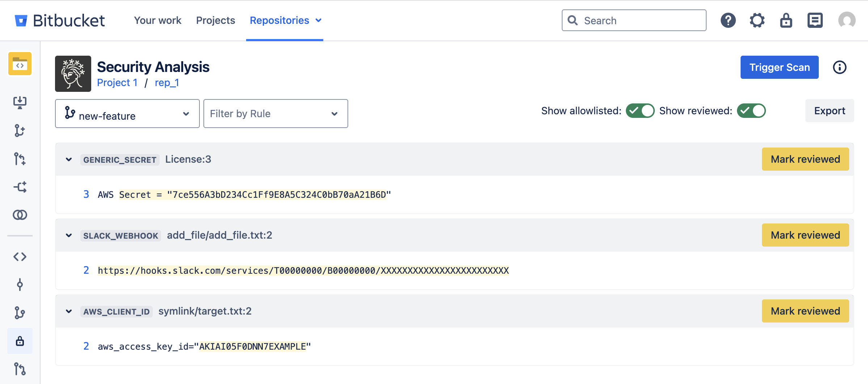Click the Commits icon in sidebar
The height and width of the screenshot is (384, 868).
point(20,285)
